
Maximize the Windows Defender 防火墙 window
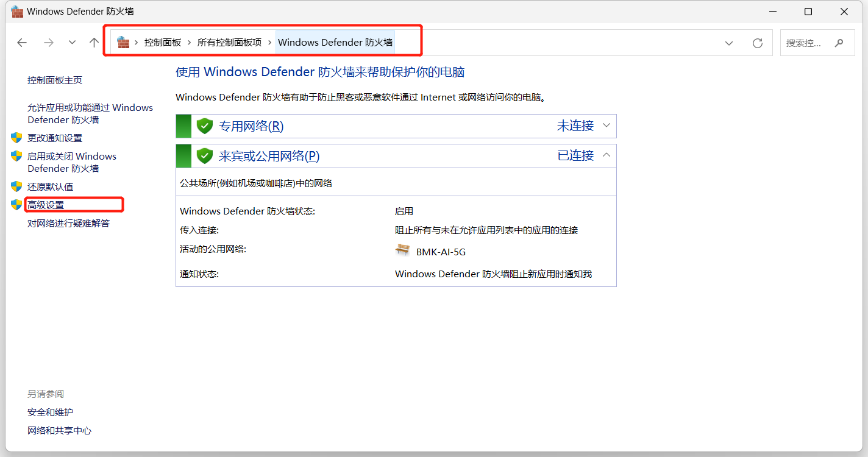[x=808, y=12]
